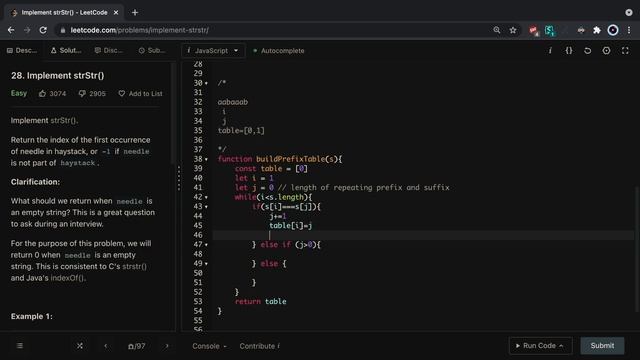
Task: Open the Java indexOf() link
Action: [67, 278]
